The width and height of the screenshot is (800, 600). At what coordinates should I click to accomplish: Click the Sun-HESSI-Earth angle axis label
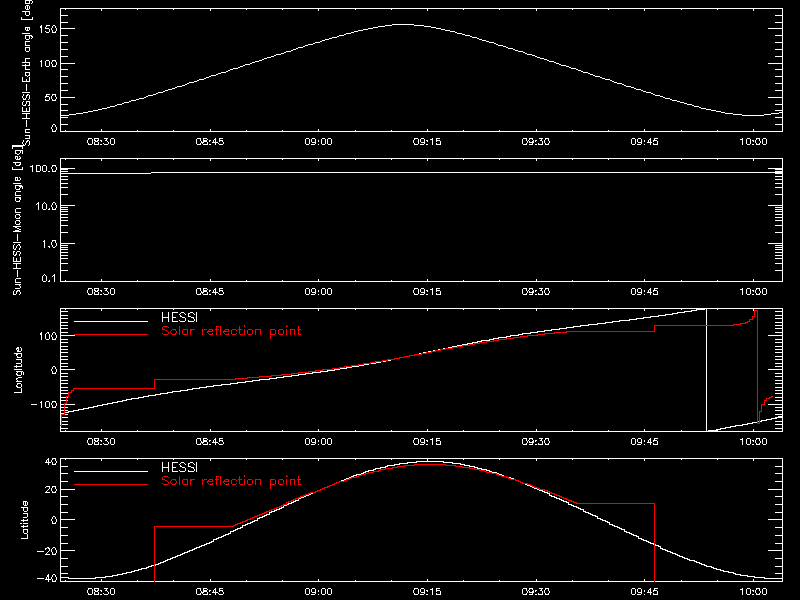pyautogui.click(x=27, y=72)
